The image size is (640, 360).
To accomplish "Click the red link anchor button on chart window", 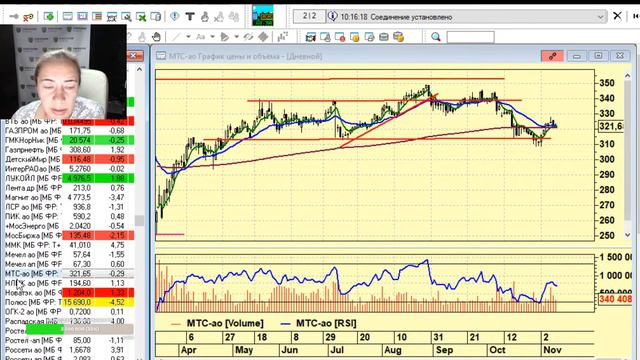I will [552, 56].
